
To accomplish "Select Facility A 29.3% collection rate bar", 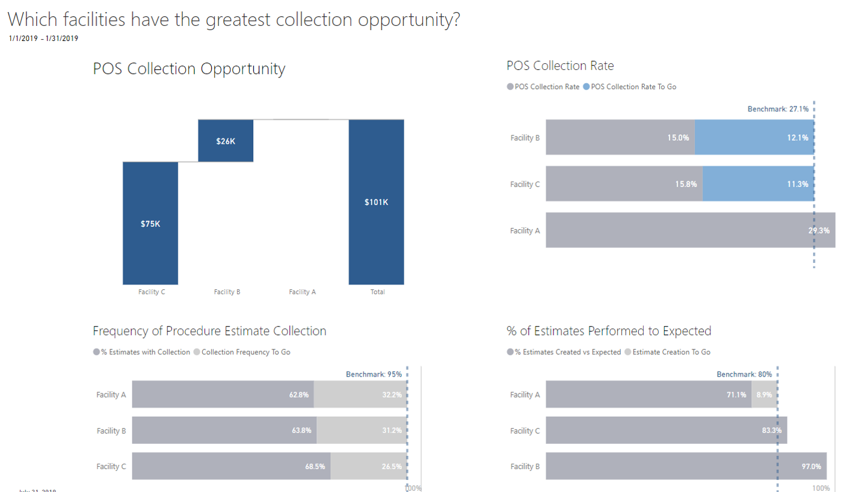I will (x=691, y=230).
